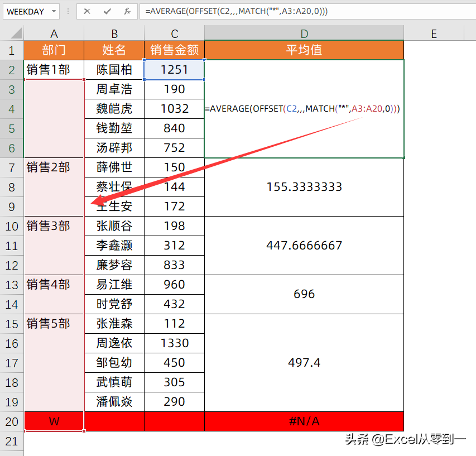Select column E header
The image size is (476, 456).
tap(434, 33)
